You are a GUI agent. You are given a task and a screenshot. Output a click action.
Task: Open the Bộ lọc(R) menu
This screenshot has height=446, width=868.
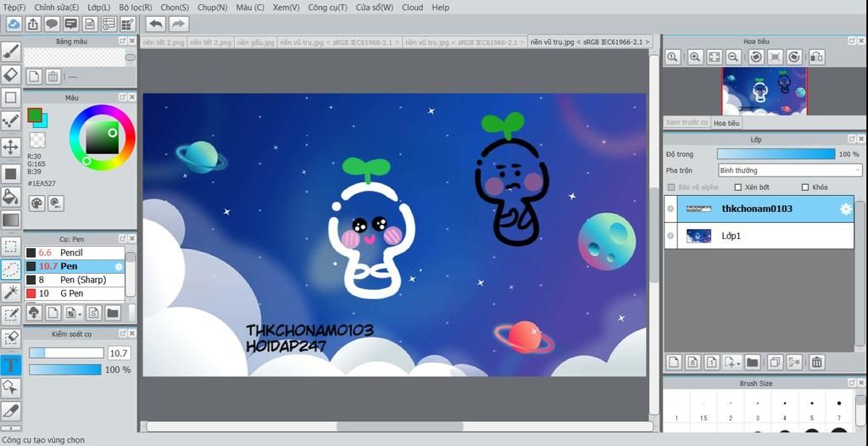pyautogui.click(x=135, y=7)
